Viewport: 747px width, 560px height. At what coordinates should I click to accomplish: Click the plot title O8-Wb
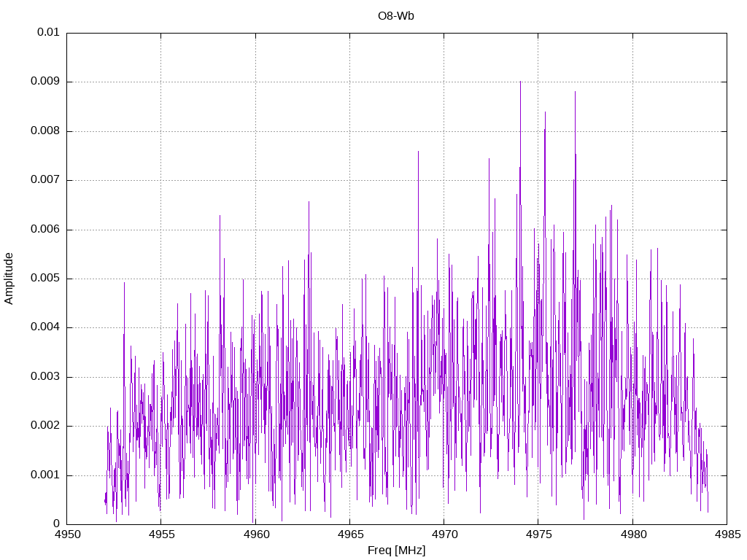[396, 16]
